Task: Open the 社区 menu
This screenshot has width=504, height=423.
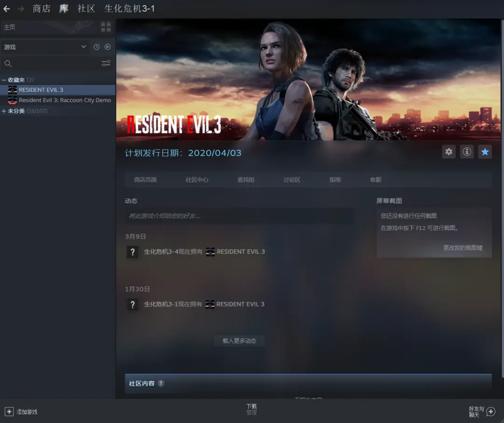Action: coord(86,9)
